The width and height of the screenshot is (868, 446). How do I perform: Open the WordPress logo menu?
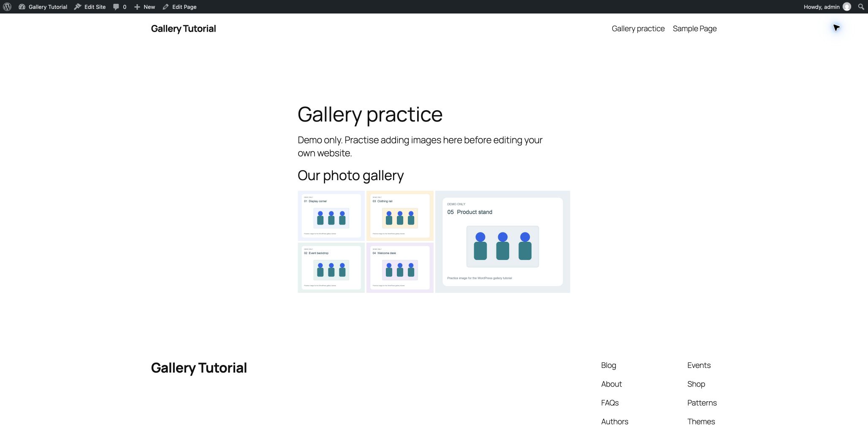(7, 7)
